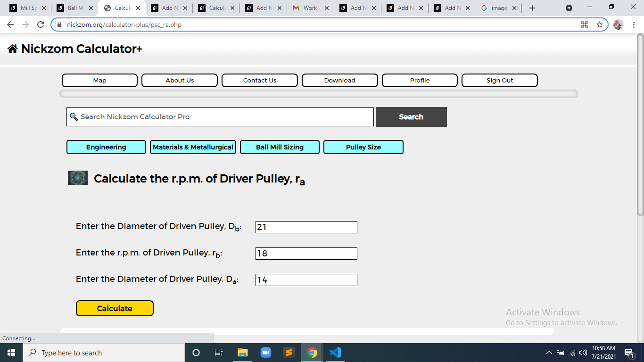This screenshot has width=644, height=362.
Task: Open the Windows Start menu
Action: 11,353
